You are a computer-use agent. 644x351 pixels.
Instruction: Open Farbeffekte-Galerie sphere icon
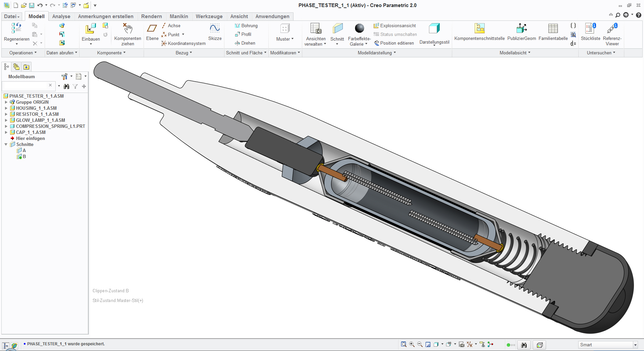coord(359,29)
